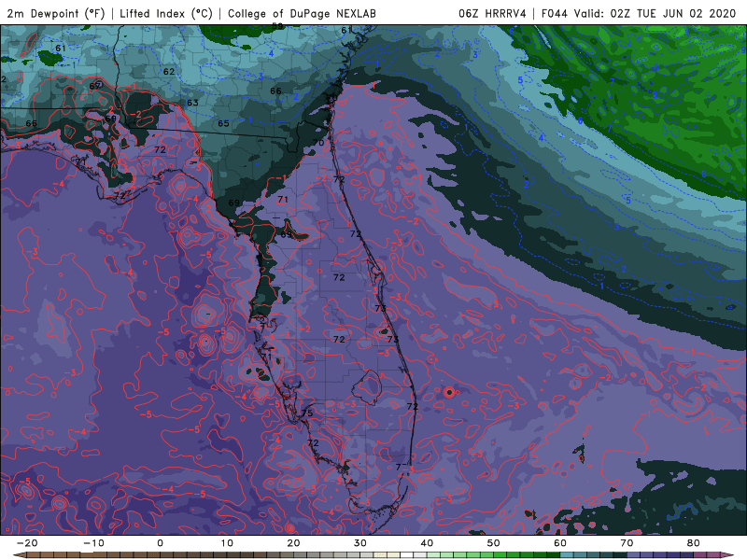Click the '60' tick on the color scale
Screen dimensions: 747x560
(x=560, y=543)
